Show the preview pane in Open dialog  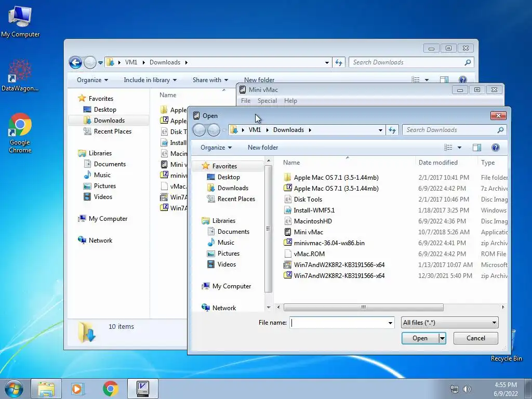(477, 147)
